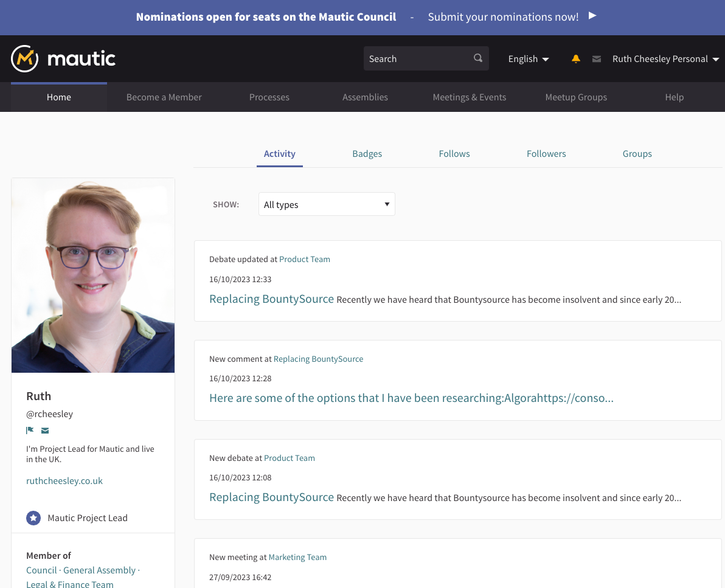
Task: Click the play arrow in nominations banner
Action: point(593,16)
